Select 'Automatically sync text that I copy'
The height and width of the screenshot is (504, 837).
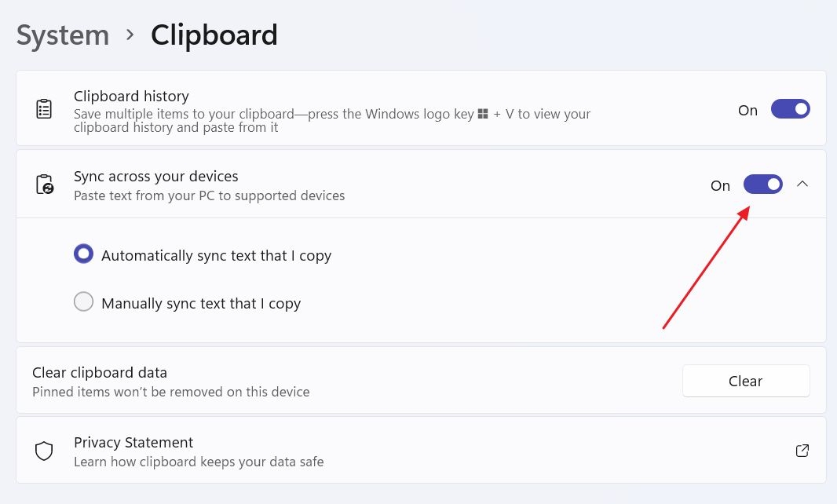(83, 253)
